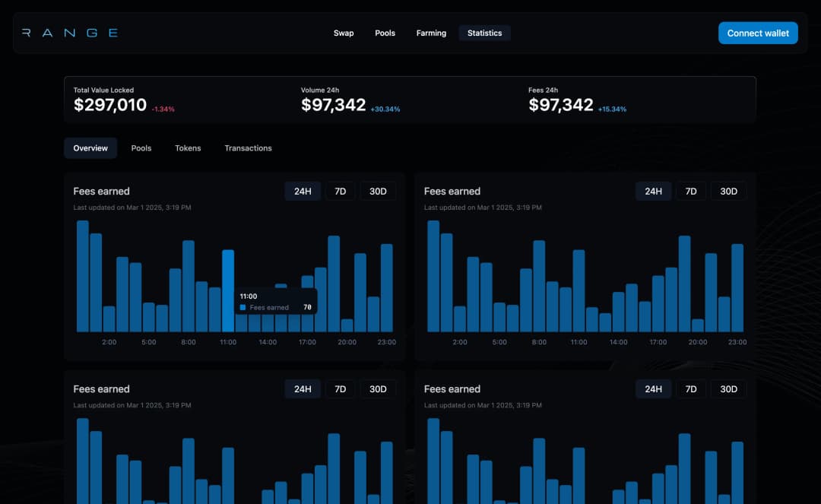Click the Total Value Locked $297,010 figure

pos(110,106)
